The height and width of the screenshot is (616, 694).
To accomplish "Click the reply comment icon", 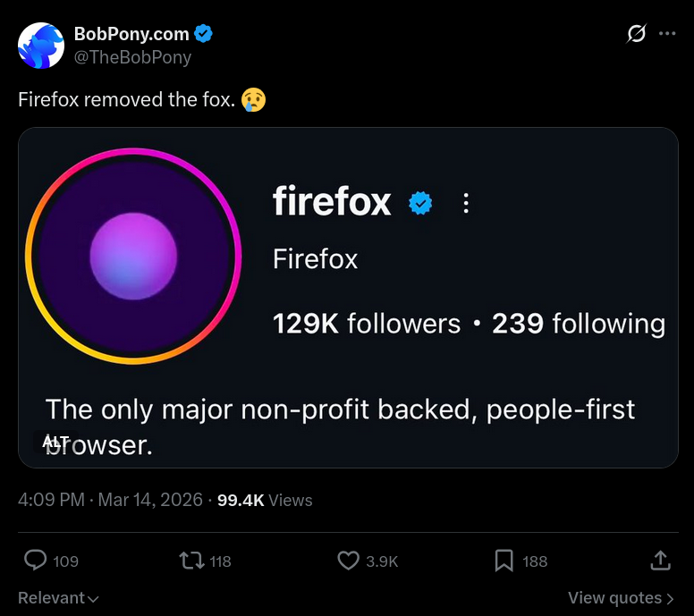I will (x=35, y=561).
